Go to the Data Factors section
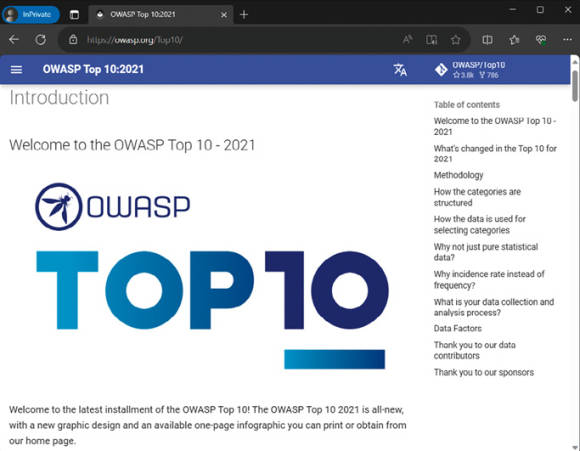The image size is (580, 451). click(458, 329)
